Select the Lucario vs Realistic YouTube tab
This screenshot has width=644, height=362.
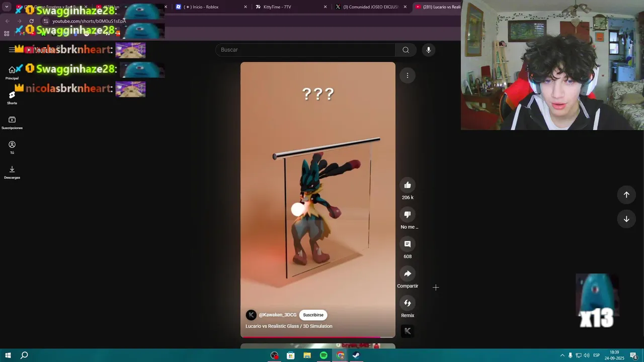click(x=437, y=7)
